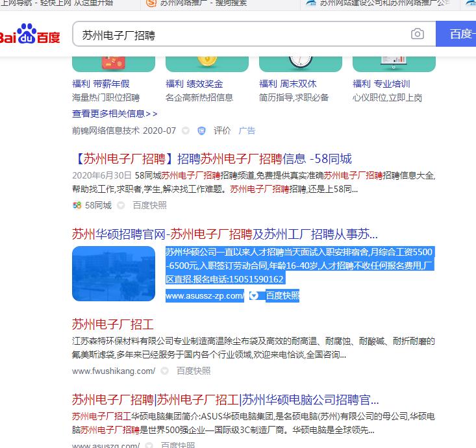Screen dimensions: 476x448
Task: Expand dropdown arrow beside 前锦网络信息技术 2020-07
Action: [186, 131]
